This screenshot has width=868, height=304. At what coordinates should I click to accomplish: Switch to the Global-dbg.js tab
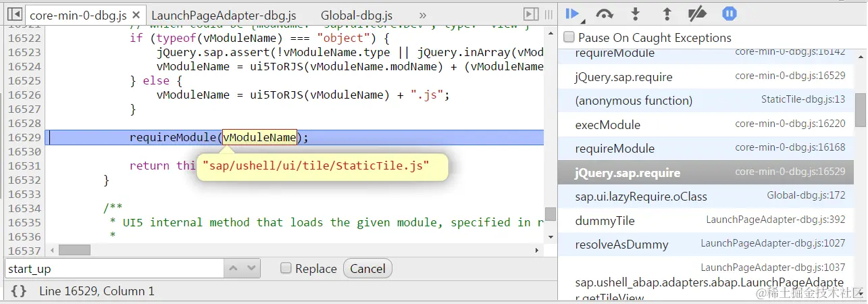coord(356,15)
